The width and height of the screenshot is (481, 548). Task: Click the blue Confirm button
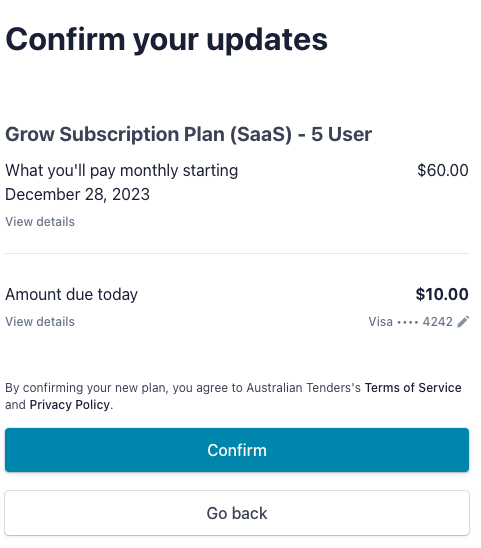[x=237, y=450]
